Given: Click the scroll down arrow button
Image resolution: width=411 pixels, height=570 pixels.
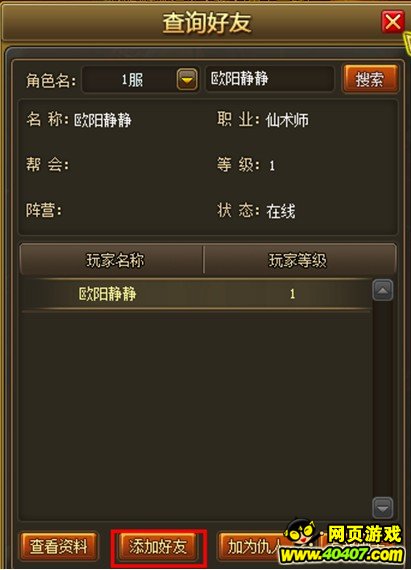Looking at the screenshot, I should (x=383, y=507).
